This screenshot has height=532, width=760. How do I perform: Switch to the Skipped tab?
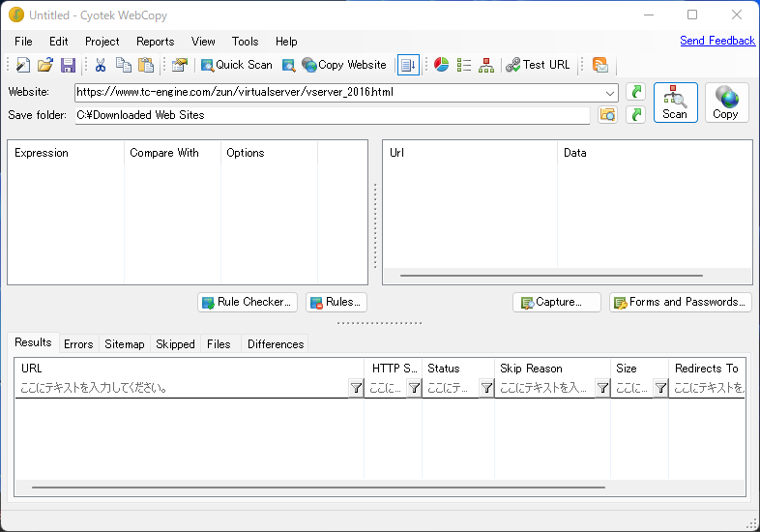[175, 343]
